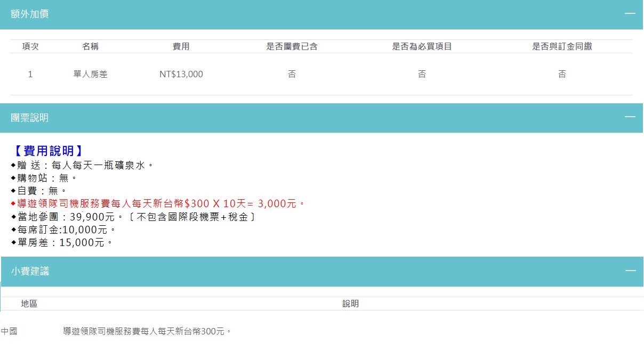Collapse the 團票說明 section using the minus icon
This screenshot has height=344, width=644.
[630, 117]
